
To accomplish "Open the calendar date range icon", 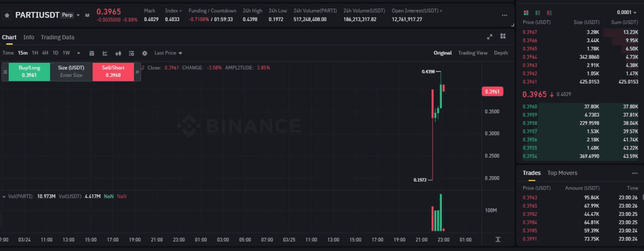I will coord(92,53).
